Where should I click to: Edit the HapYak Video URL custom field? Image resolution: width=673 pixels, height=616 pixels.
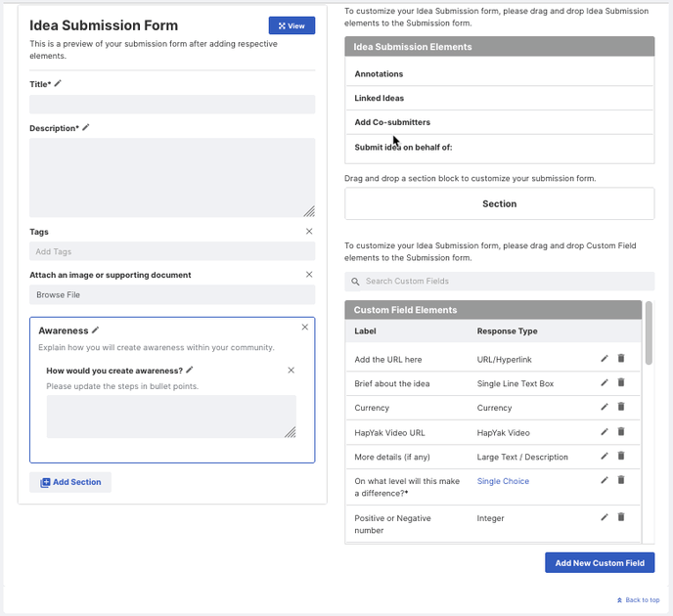tap(605, 432)
